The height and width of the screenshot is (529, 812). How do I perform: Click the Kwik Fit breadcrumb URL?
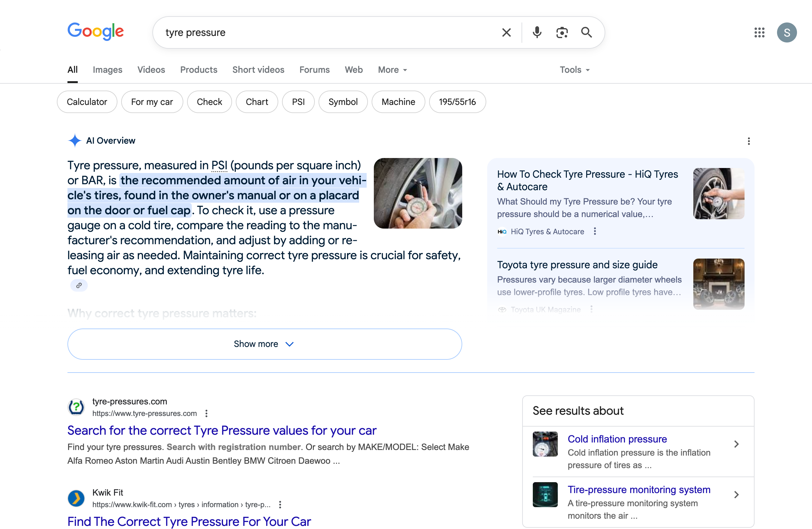181,504
